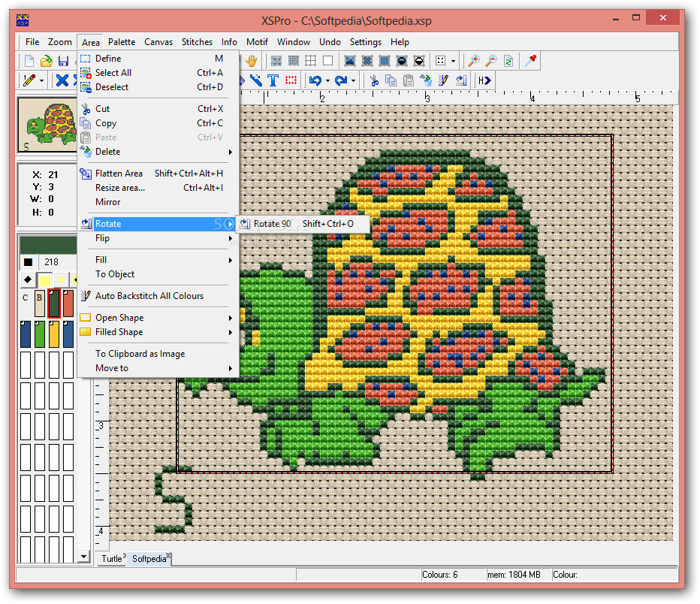Select the red dotted area selection tool
Viewport: 700px width, 604px height.
click(291, 80)
